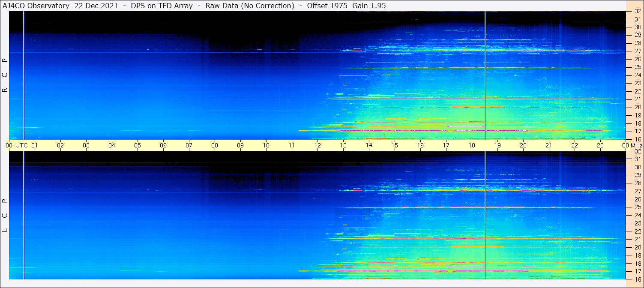
Task: Click the 25 MHz label of LCP panel
Action: 637,207
